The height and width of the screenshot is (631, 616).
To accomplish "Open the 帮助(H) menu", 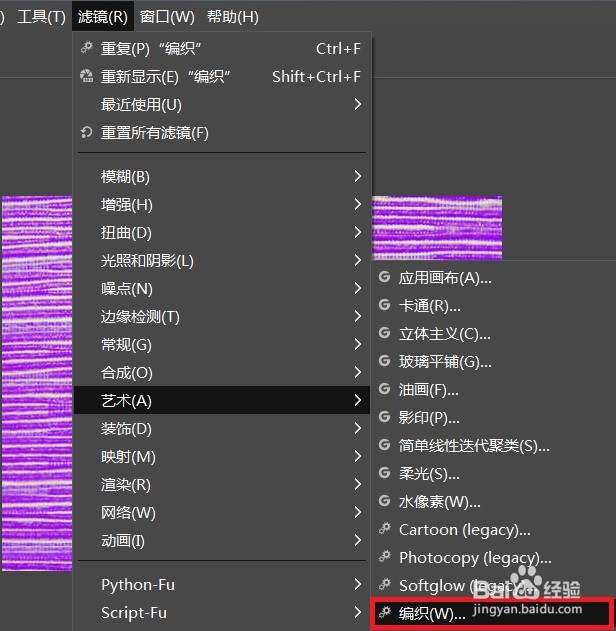I will pyautogui.click(x=233, y=17).
